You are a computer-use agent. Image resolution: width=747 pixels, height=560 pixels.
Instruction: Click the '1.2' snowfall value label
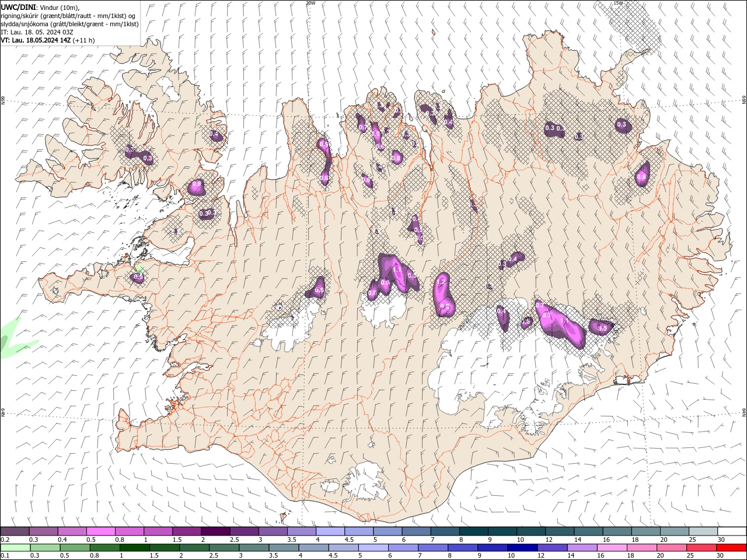(441, 282)
